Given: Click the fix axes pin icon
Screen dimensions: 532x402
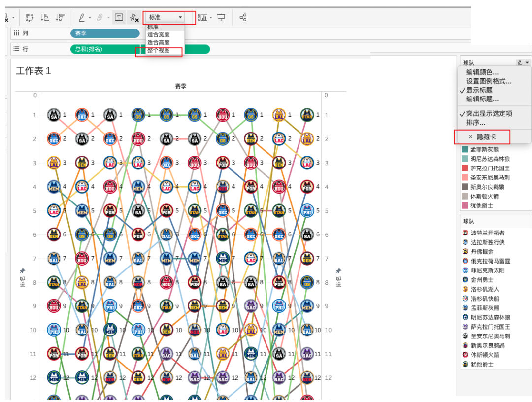Looking at the screenshot, I should tap(134, 18).
